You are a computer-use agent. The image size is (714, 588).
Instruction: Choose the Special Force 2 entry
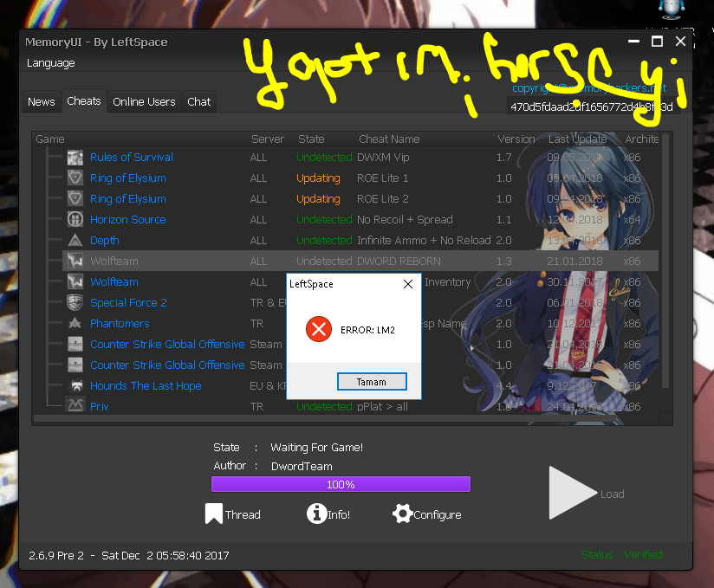pyautogui.click(x=128, y=303)
